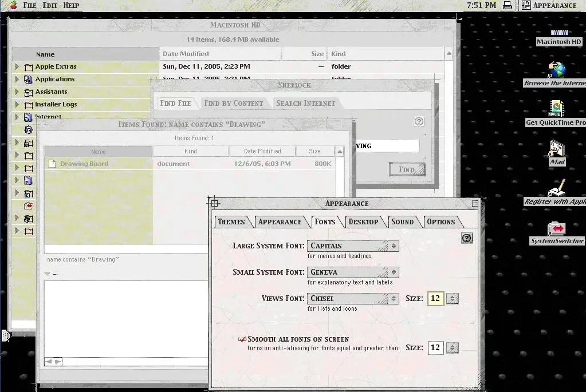Click Kind column header in Macintosh HD

386,54
